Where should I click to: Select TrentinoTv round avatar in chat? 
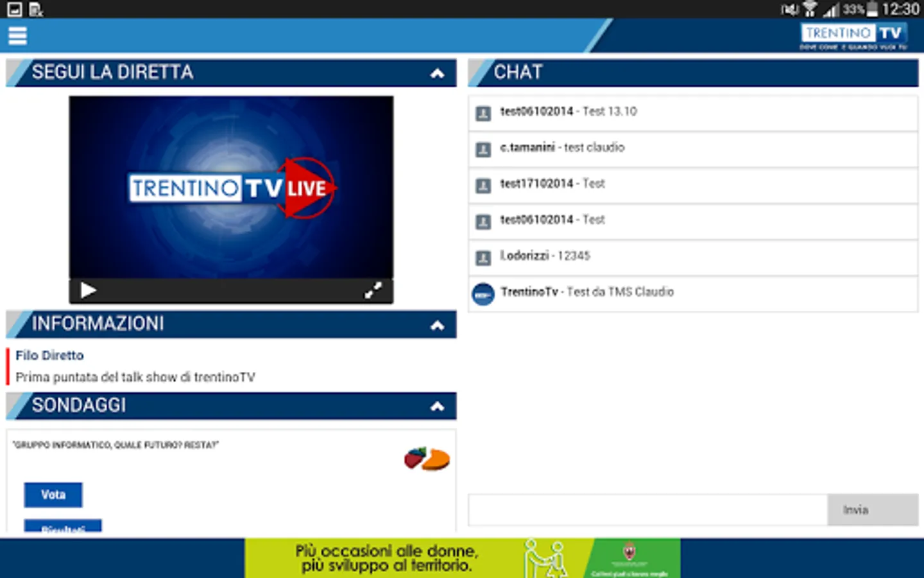(483, 294)
